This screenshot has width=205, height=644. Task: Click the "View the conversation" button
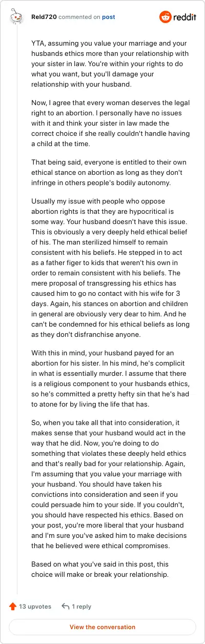tap(102, 627)
